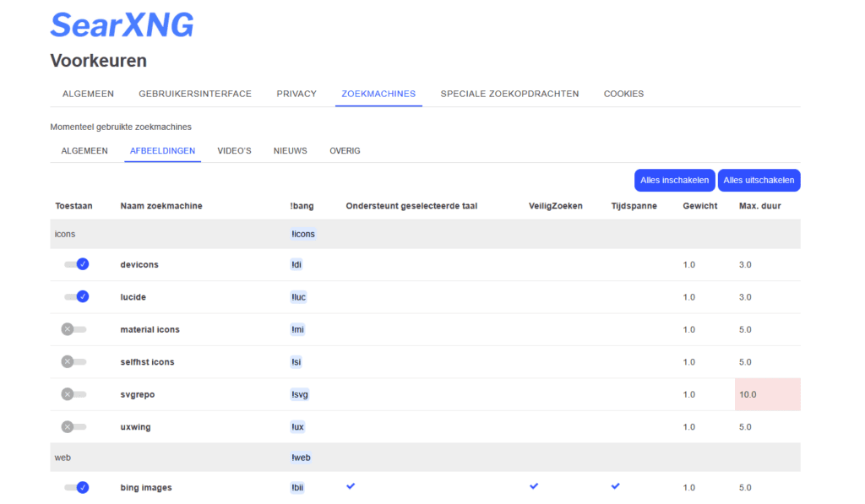Enable the uxwing engine toggle

[x=74, y=427]
